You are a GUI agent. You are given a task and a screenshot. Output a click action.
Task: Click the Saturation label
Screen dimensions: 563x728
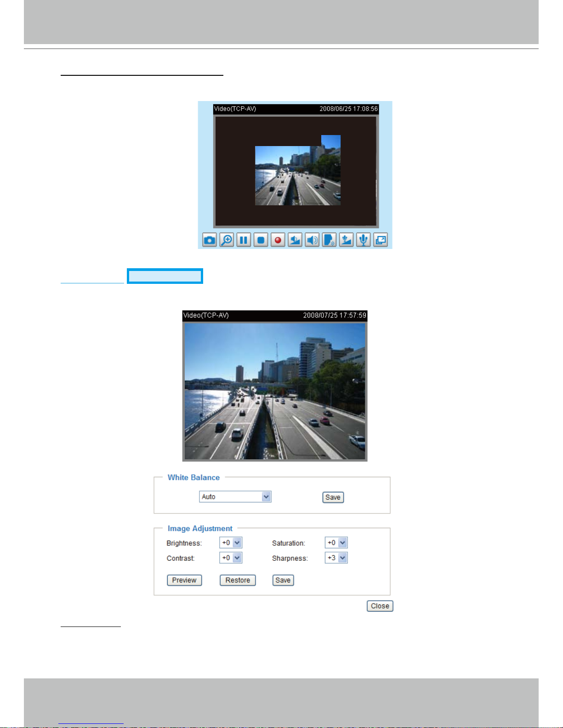pyautogui.click(x=289, y=543)
